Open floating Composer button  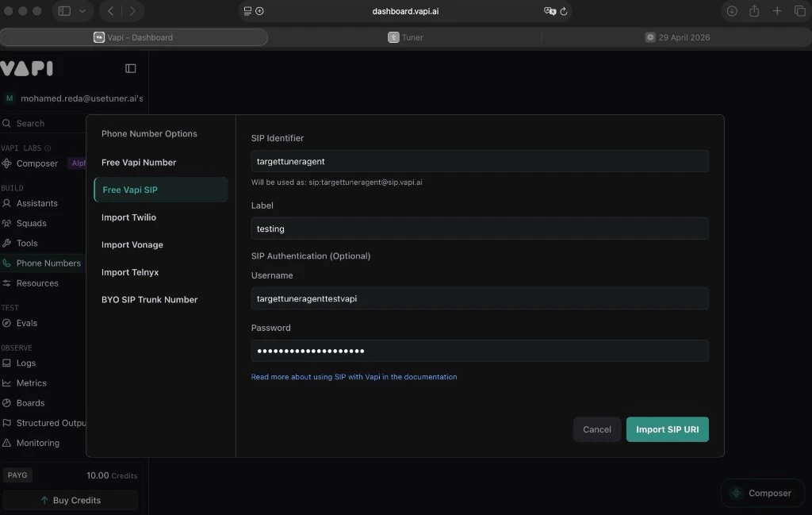click(x=762, y=494)
